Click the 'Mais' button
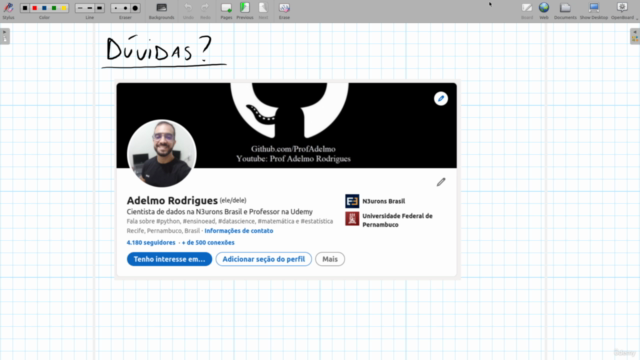 pyautogui.click(x=330, y=259)
